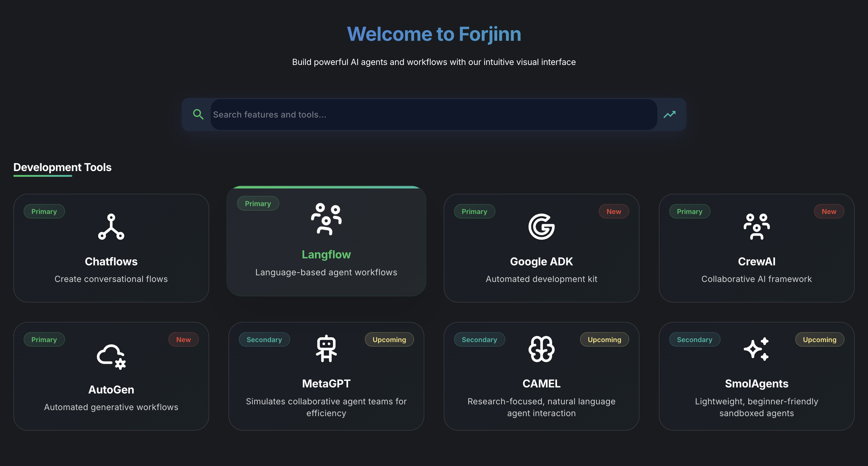Toggle the Primary badge on Chatflows
This screenshot has width=868, height=466.
point(44,211)
